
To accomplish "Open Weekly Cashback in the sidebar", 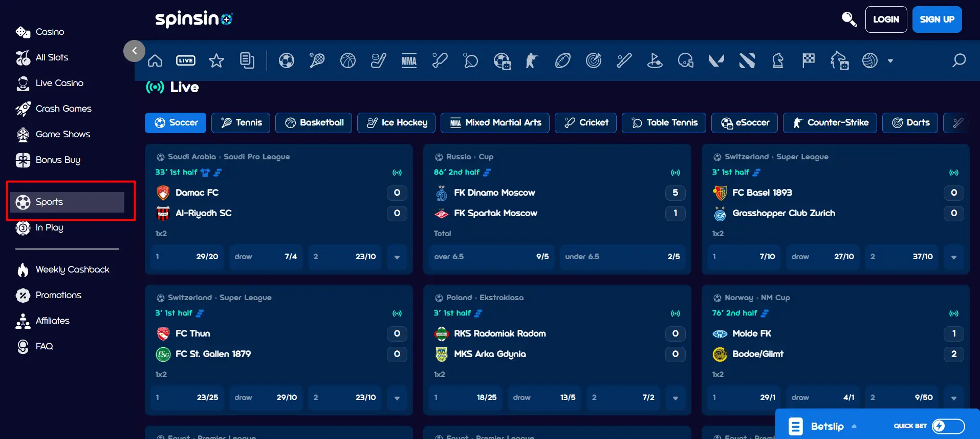I will pyautogui.click(x=62, y=269).
